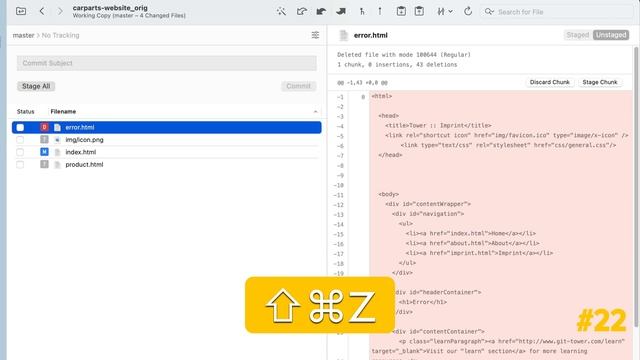
Task: Navigate back with left chevron
Action: 42,11
